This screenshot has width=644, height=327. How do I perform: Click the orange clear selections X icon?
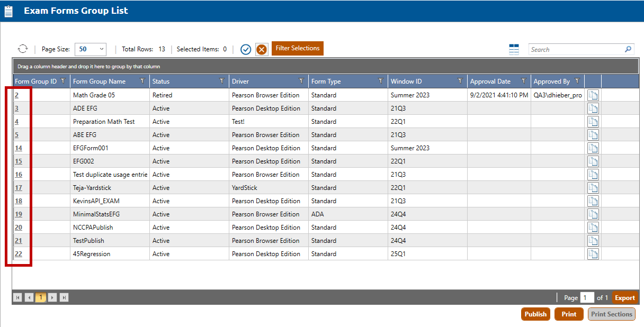point(262,49)
